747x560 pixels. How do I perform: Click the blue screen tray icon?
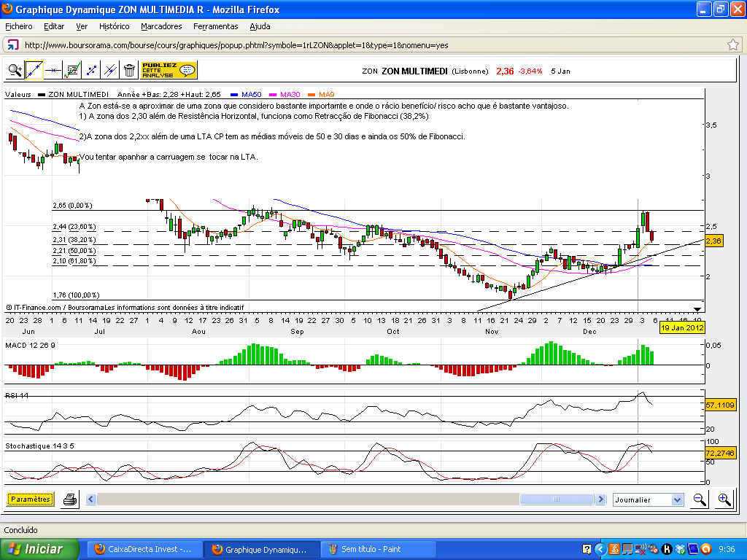(x=693, y=550)
